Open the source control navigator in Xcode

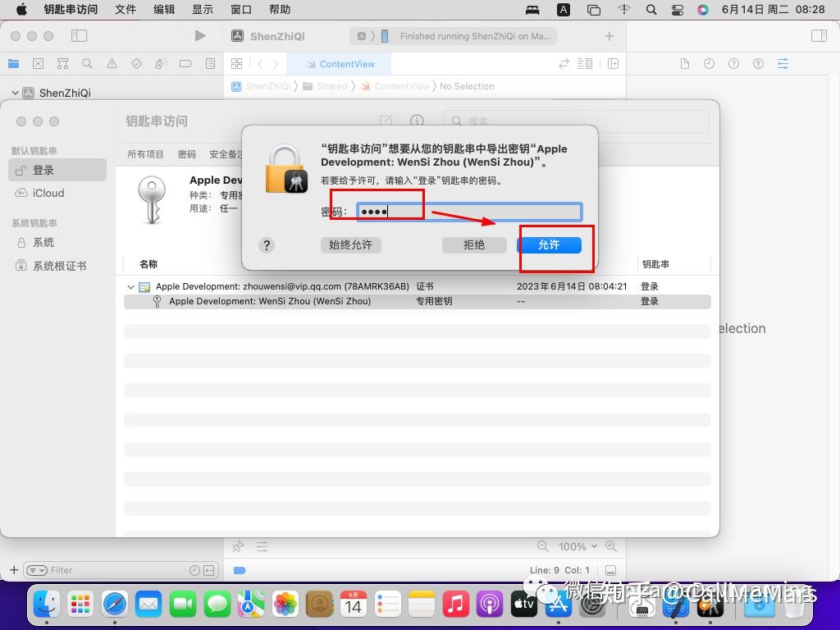pyautogui.click(x=38, y=64)
